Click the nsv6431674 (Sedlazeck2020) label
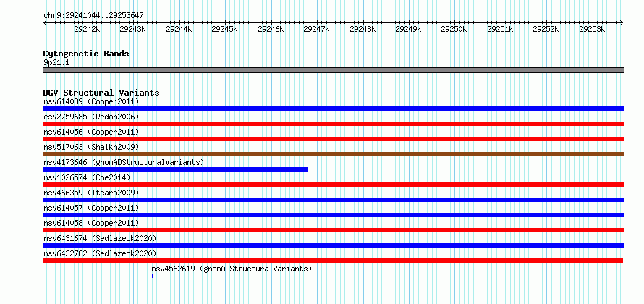 tap(100, 238)
